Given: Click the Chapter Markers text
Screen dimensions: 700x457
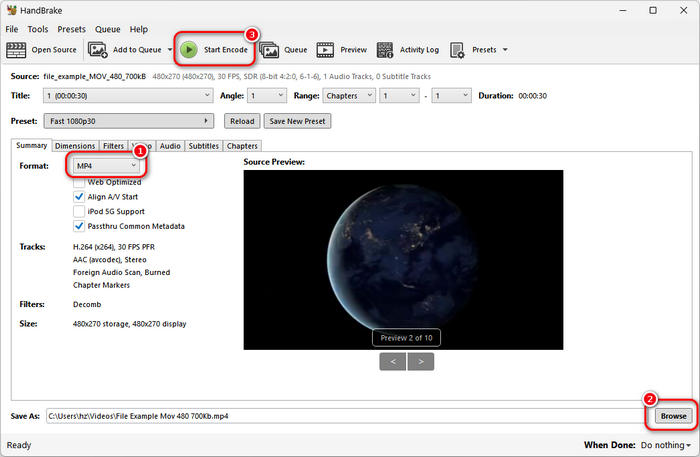Looking at the screenshot, I should [x=101, y=285].
